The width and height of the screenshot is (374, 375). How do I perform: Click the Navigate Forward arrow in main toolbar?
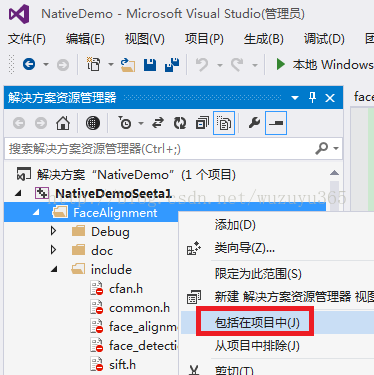click(63, 65)
